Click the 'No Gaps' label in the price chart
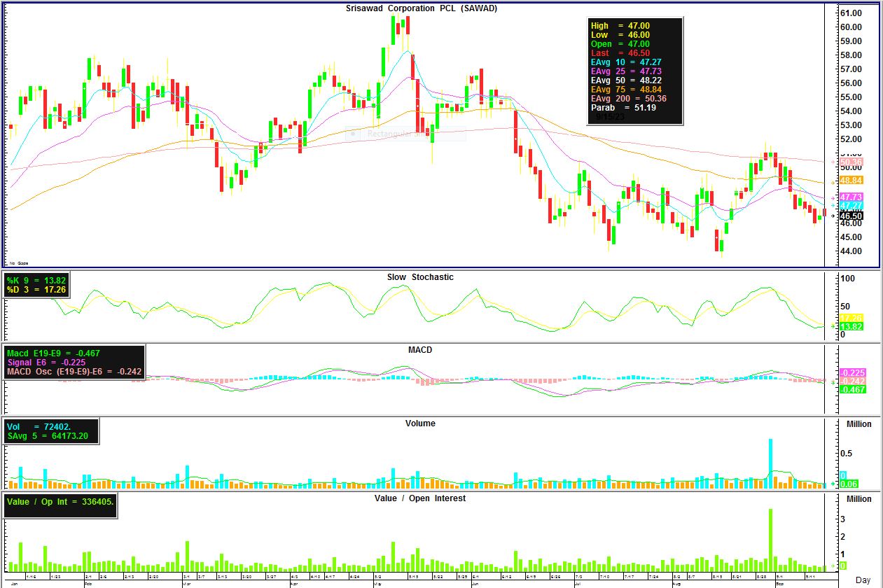883x588 pixels. click(18, 263)
